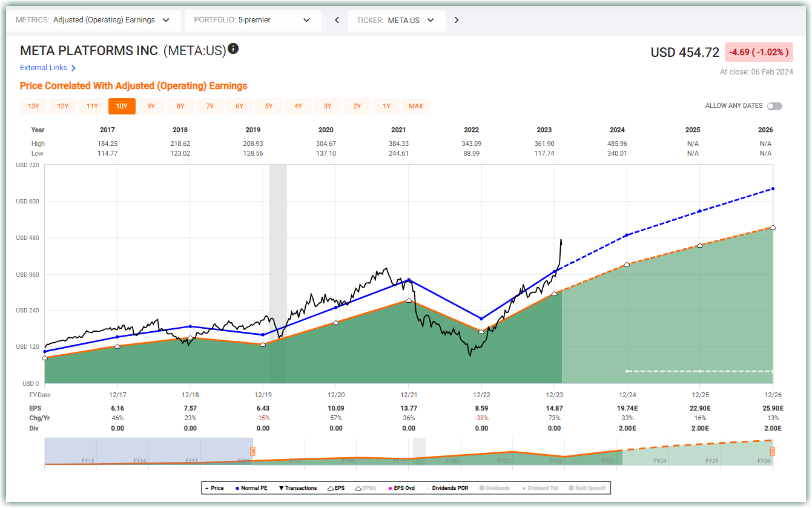Click the Price Correlated With Adjusted Earnings heading

tap(134, 86)
